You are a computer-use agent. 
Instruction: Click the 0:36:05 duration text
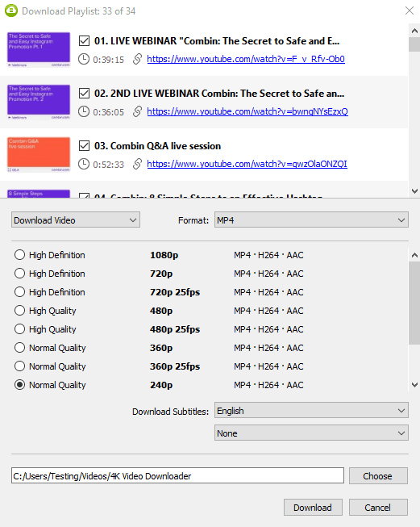tap(109, 112)
